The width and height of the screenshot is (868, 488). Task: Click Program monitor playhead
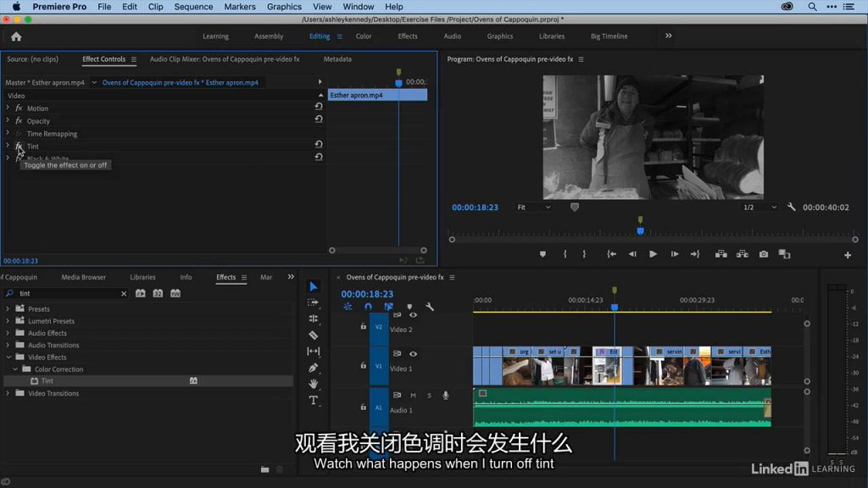tap(641, 231)
